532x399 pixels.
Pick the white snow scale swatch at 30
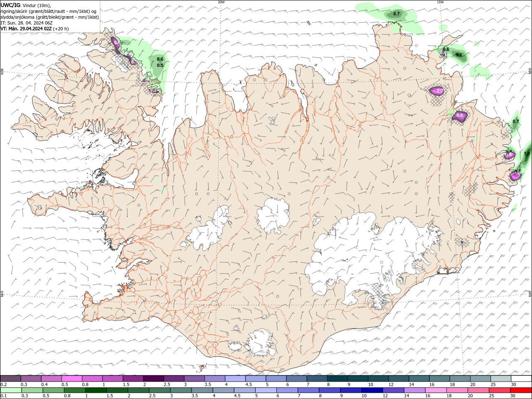[520, 379]
